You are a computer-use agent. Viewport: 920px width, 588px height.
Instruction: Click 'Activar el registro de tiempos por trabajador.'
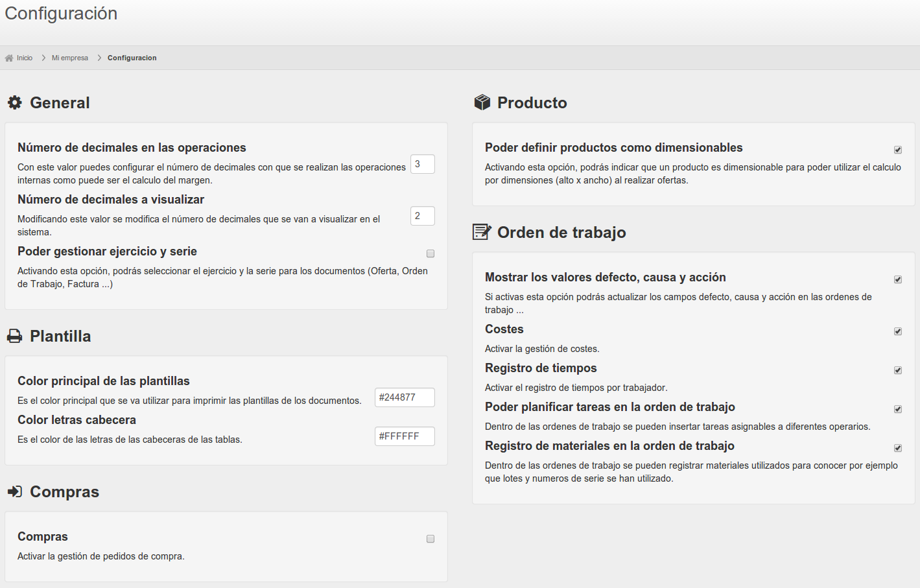coord(576,388)
